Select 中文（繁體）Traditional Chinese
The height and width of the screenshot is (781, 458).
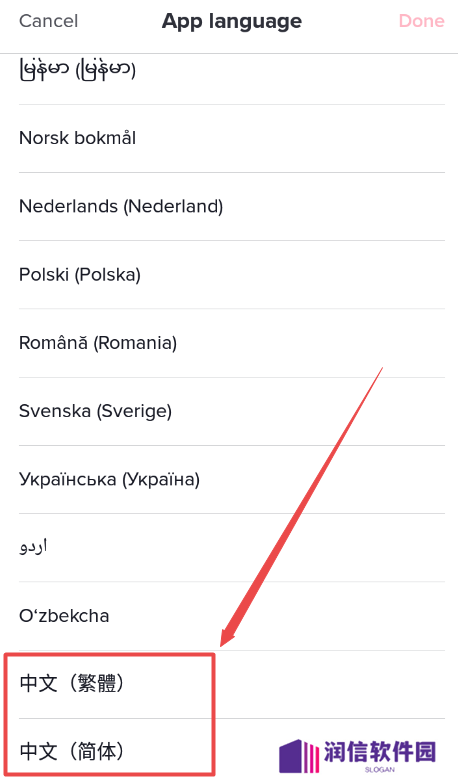pos(231,684)
